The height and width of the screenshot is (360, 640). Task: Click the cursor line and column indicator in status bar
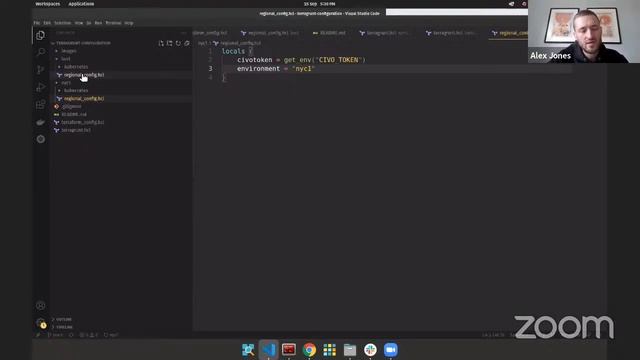pyautogui.click(x=493, y=335)
